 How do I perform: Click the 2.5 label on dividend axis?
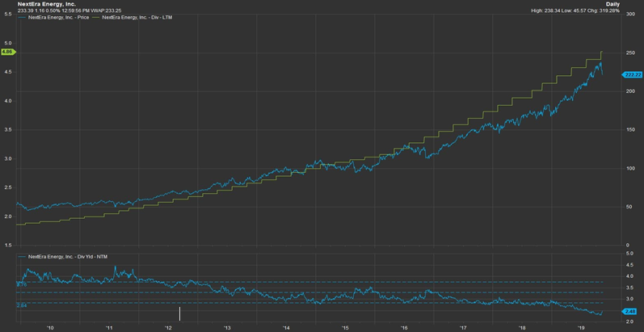coord(7,187)
